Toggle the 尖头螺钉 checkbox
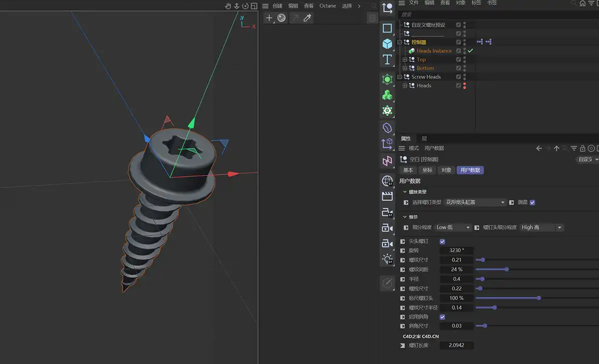The image size is (599, 364). (442, 241)
